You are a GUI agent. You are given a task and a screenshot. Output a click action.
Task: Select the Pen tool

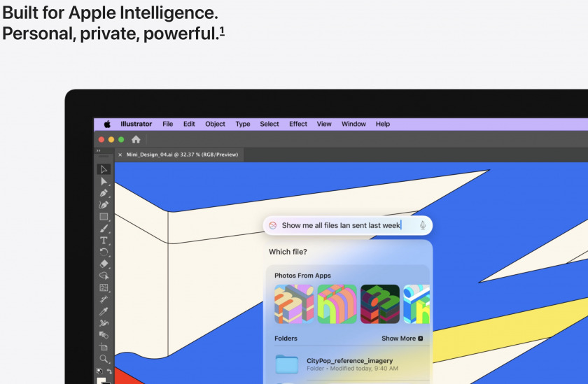[x=104, y=193]
